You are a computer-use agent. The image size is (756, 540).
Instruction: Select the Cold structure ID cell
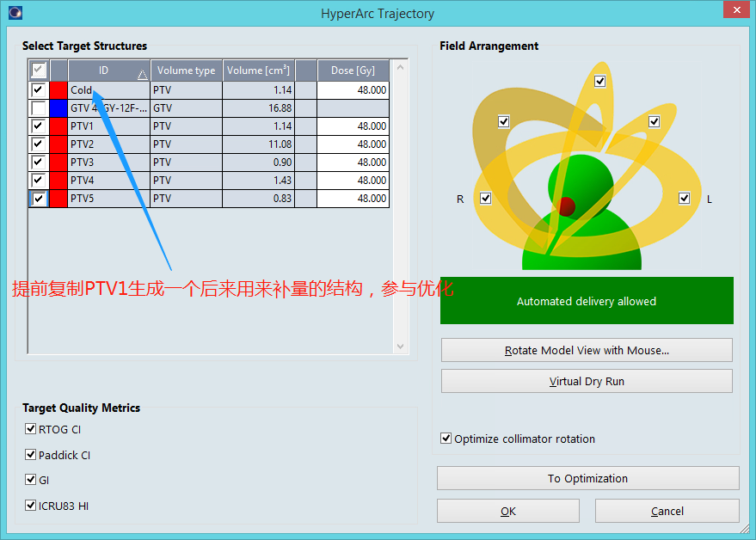109,90
